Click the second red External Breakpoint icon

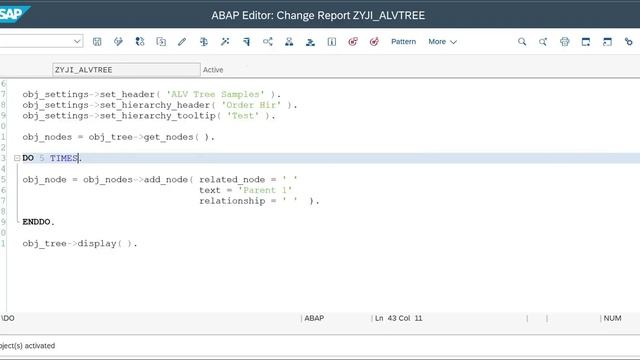[374, 42]
